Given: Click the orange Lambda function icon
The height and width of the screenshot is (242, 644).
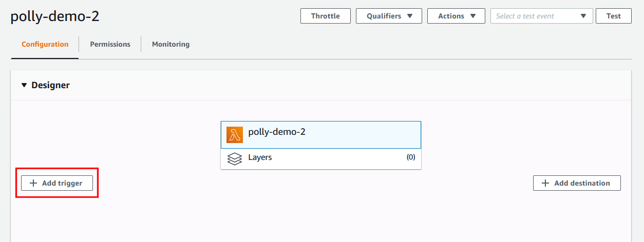Looking at the screenshot, I should [235, 135].
